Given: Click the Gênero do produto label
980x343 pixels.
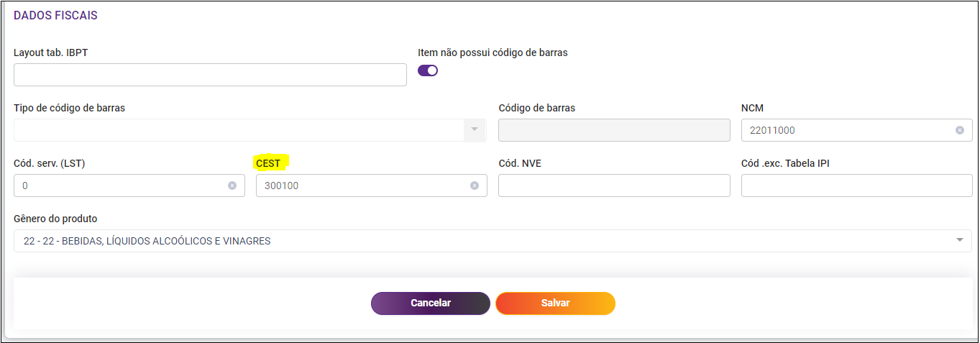Looking at the screenshot, I should click(x=55, y=219).
